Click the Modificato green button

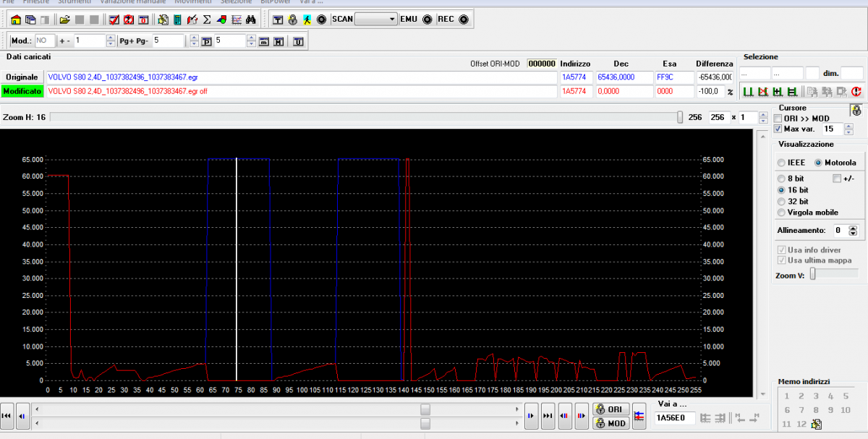[x=22, y=91]
